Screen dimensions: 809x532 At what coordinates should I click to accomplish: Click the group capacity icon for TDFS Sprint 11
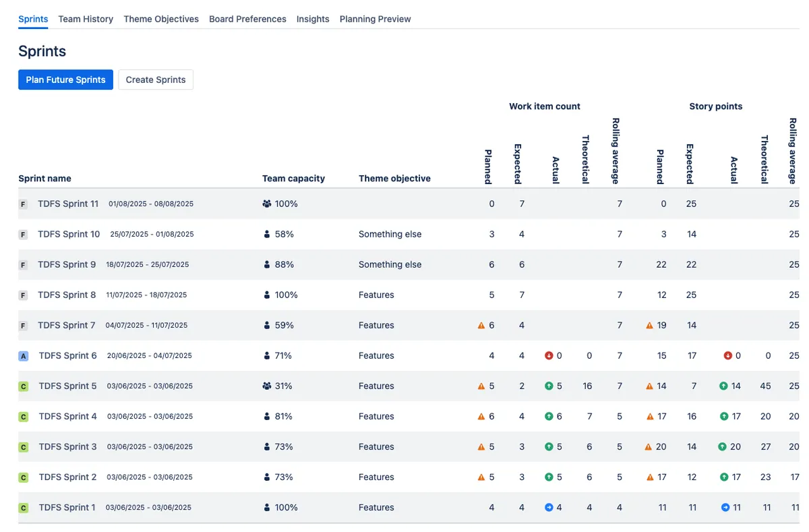[x=267, y=204]
